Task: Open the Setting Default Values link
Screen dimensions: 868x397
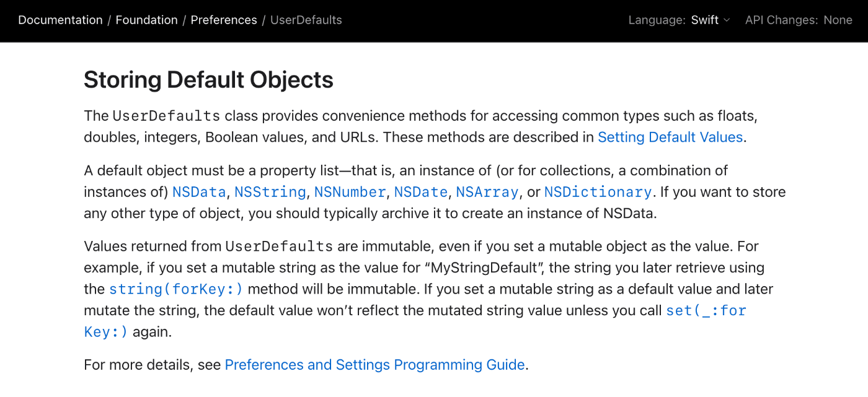Action: click(670, 137)
